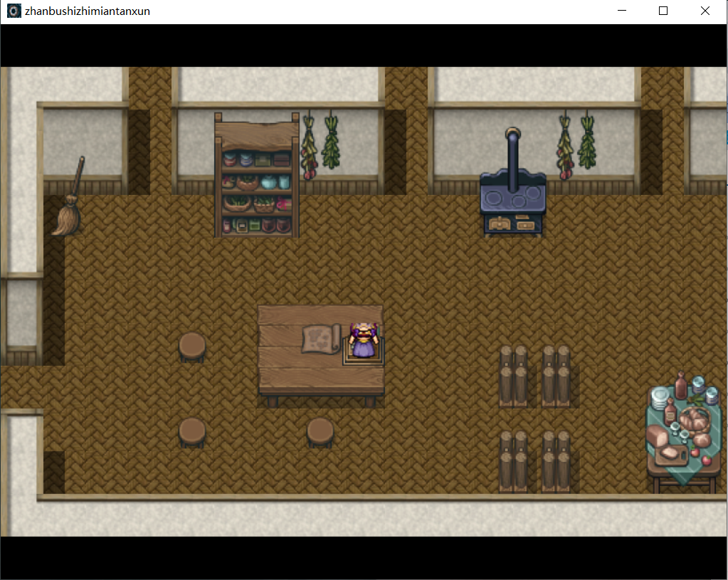Click the round stool level with the map table
The image size is (728, 580).
(192, 347)
